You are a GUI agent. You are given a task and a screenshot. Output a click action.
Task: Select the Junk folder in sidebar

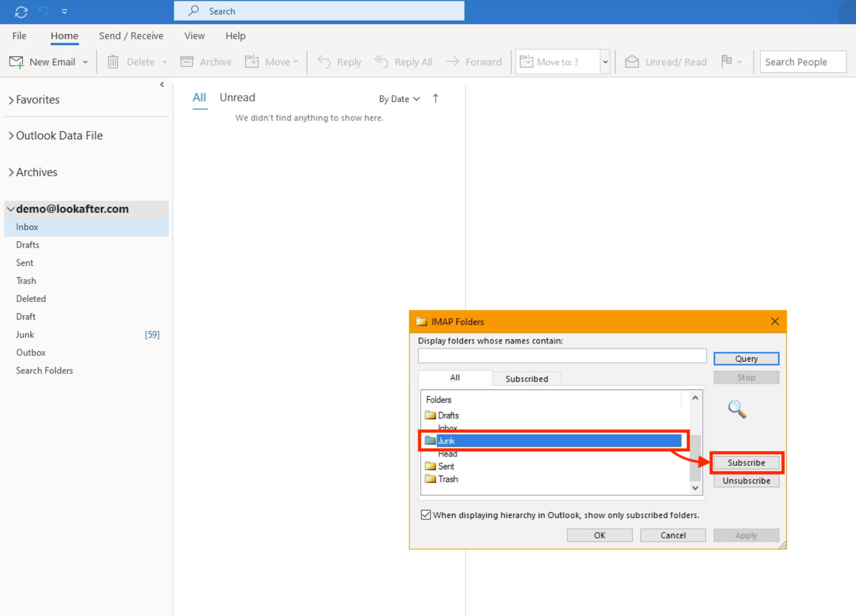[x=25, y=335]
